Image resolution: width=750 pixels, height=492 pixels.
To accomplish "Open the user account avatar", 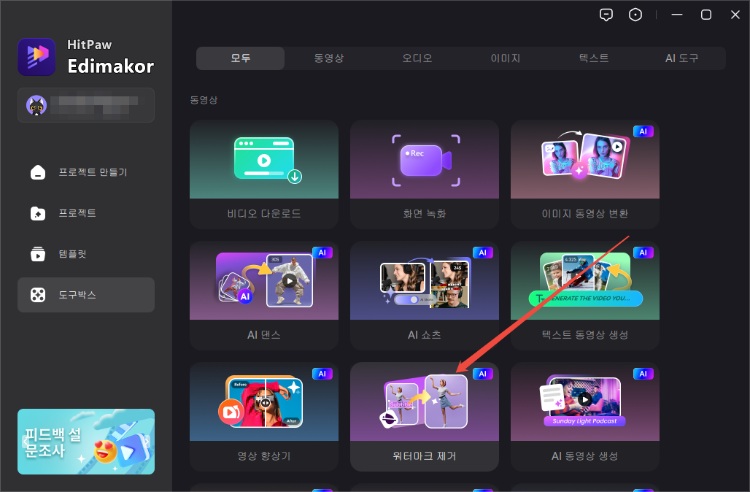I will click(36, 105).
